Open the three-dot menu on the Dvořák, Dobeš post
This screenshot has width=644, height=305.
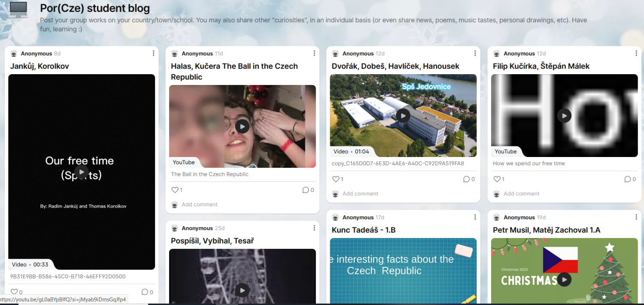[475, 53]
